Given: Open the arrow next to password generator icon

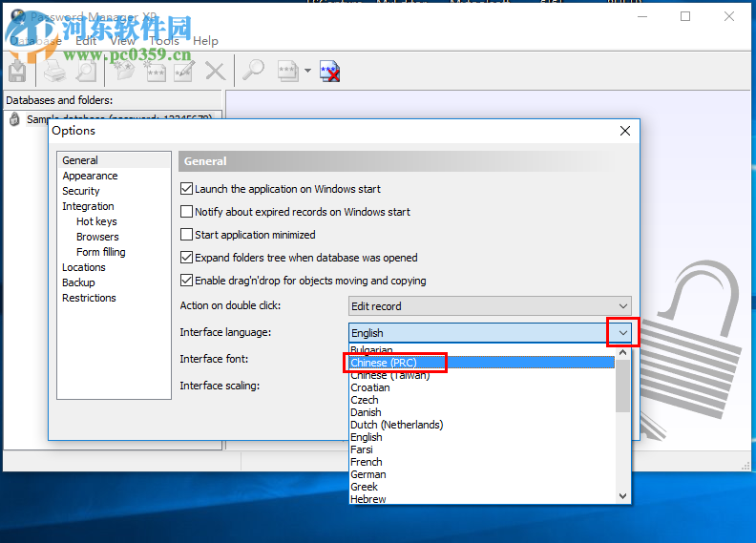Looking at the screenshot, I should tap(307, 71).
